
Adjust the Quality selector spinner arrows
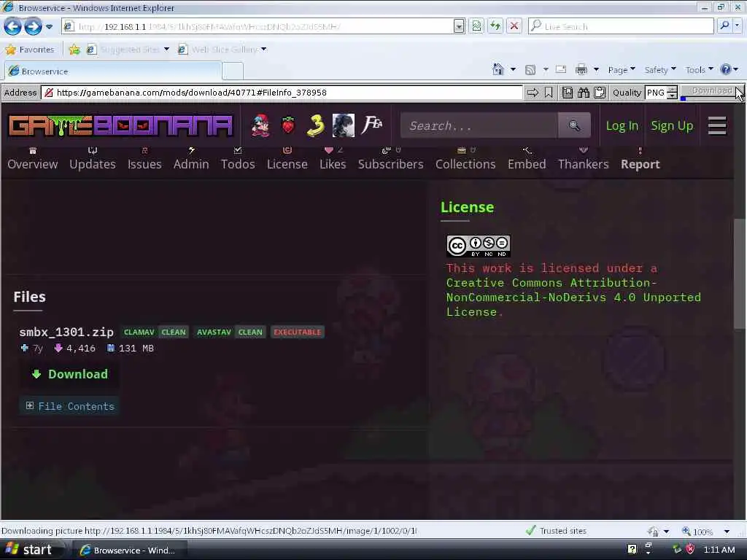click(672, 93)
